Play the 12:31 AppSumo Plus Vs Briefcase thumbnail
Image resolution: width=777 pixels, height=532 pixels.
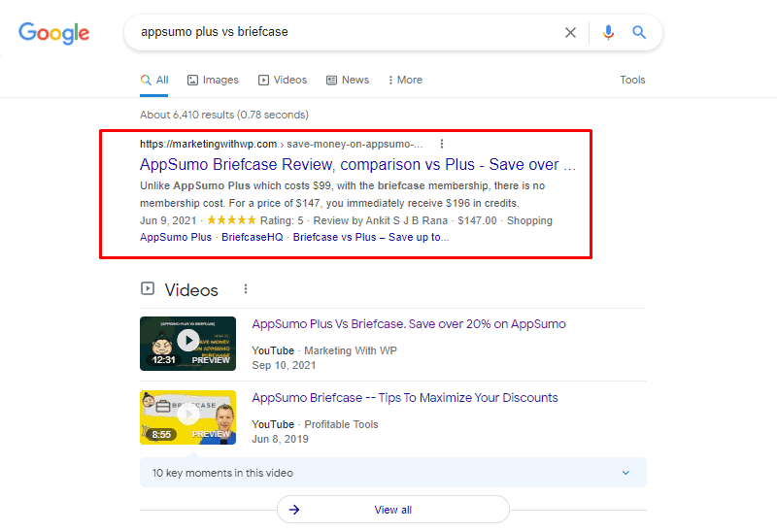click(187, 344)
